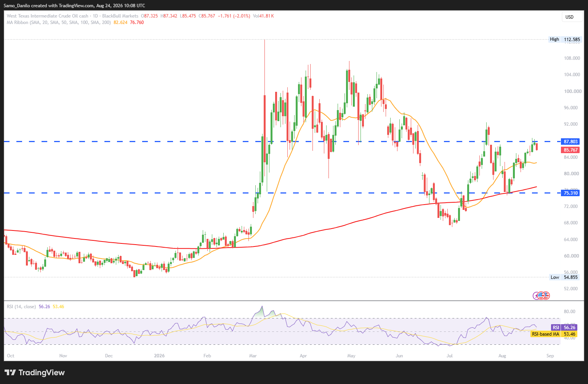The image size is (588, 384).
Task: Click Feb on the time axis
Action: 207,356
